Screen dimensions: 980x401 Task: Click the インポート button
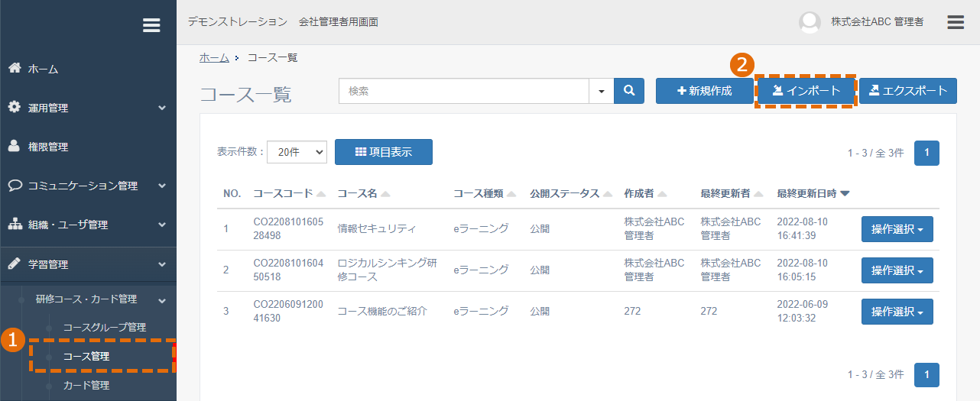806,91
